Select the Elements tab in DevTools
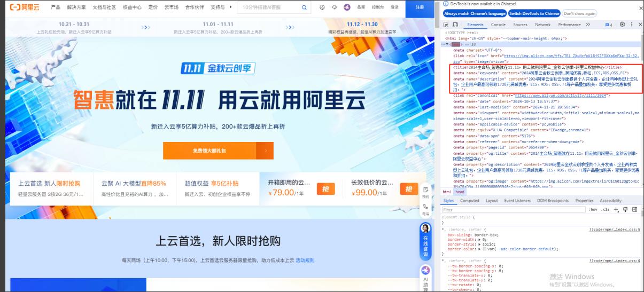This screenshot has height=292, width=644. pos(475,25)
